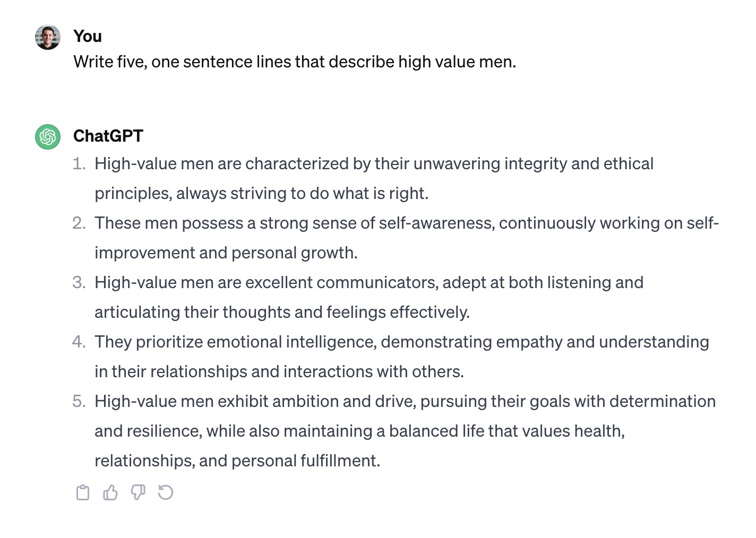The width and height of the screenshot is (756, 538).
Task: Click the thumbs down icon
Action: coord(138,493)
